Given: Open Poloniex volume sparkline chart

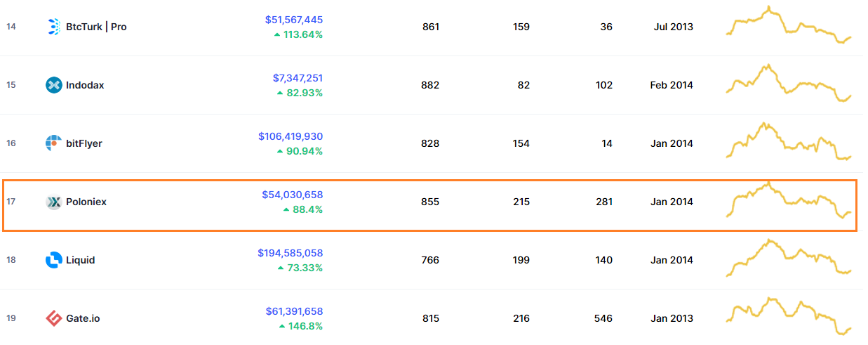Looking at the screenshot, I should 789,200.
